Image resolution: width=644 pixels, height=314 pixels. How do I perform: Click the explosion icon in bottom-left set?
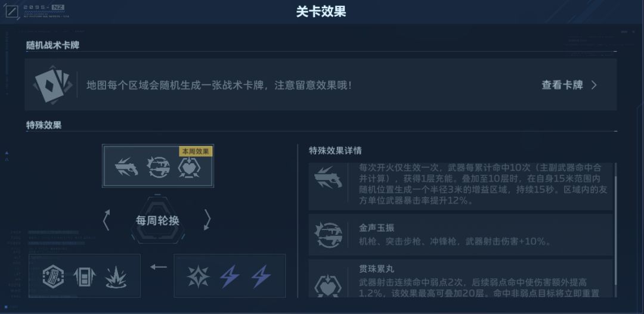[116, 278]
